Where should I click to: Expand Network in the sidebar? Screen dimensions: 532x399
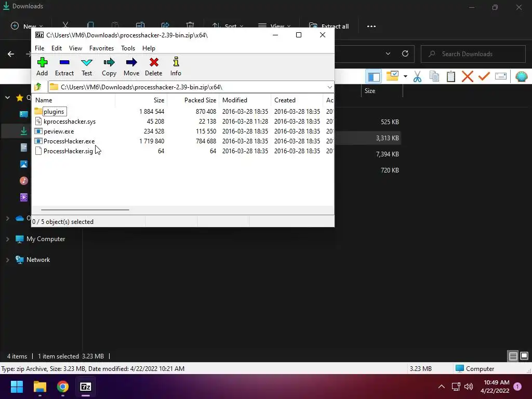point(7,260)
